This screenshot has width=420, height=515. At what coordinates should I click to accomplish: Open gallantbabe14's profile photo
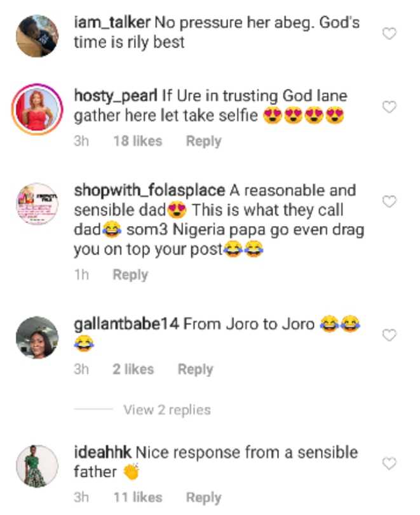37,337
